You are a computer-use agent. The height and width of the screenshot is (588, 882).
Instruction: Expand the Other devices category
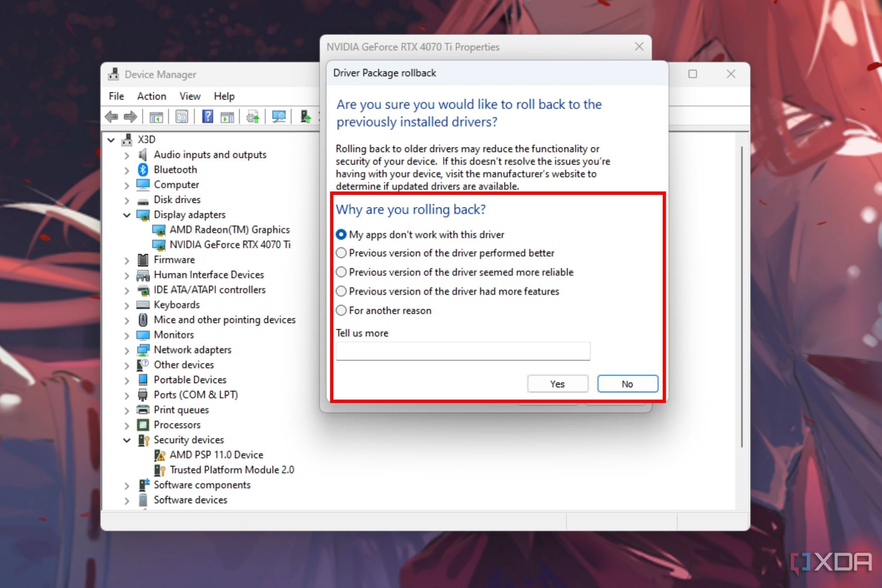127,365
